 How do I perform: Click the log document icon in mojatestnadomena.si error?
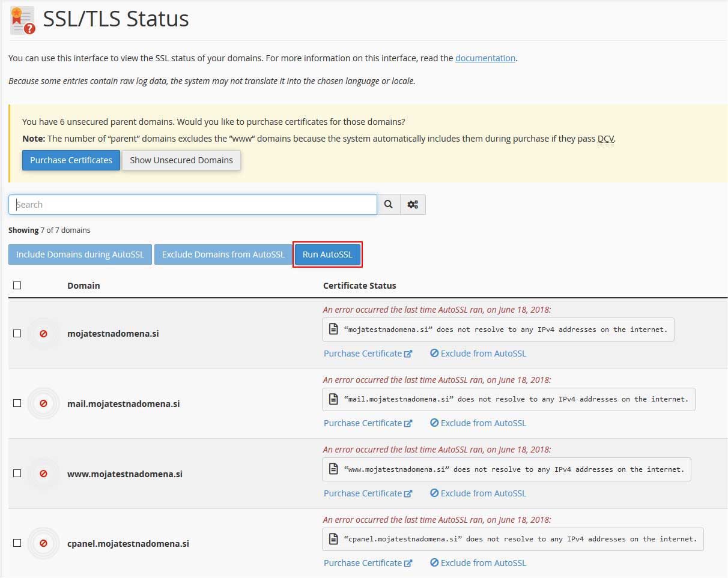[x=333, y=330]
